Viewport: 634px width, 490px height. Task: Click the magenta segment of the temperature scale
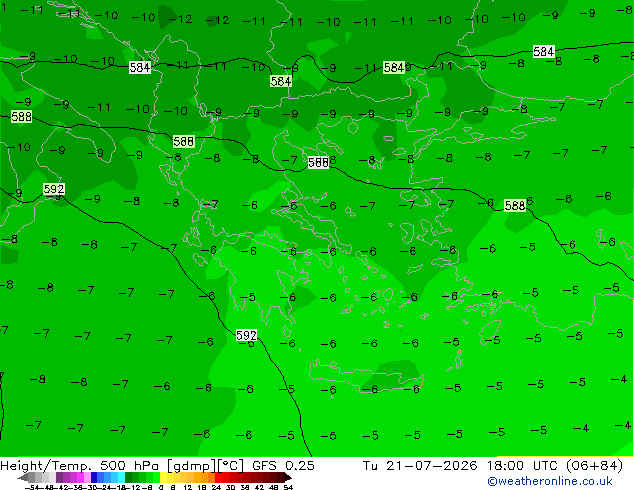tap(80, 477)
